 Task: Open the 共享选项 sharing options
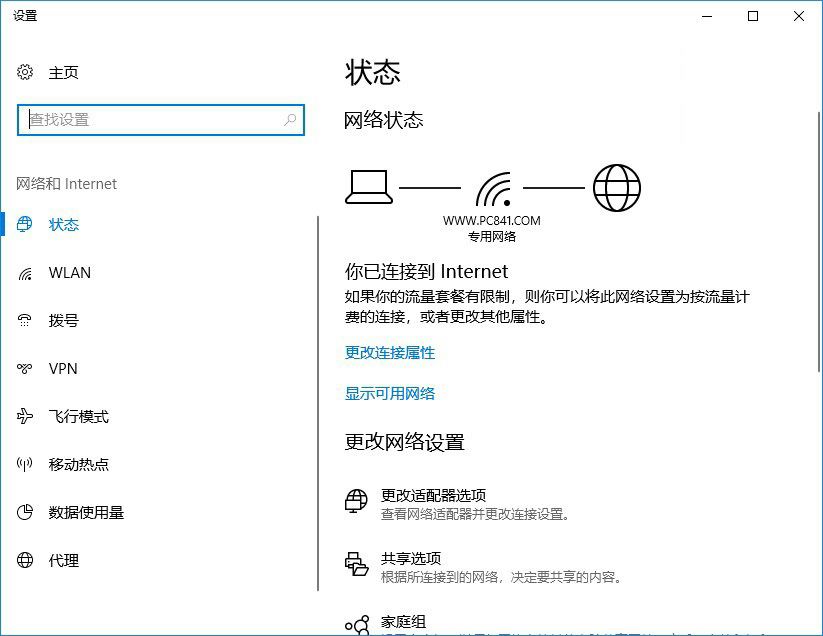pos(409,558)
